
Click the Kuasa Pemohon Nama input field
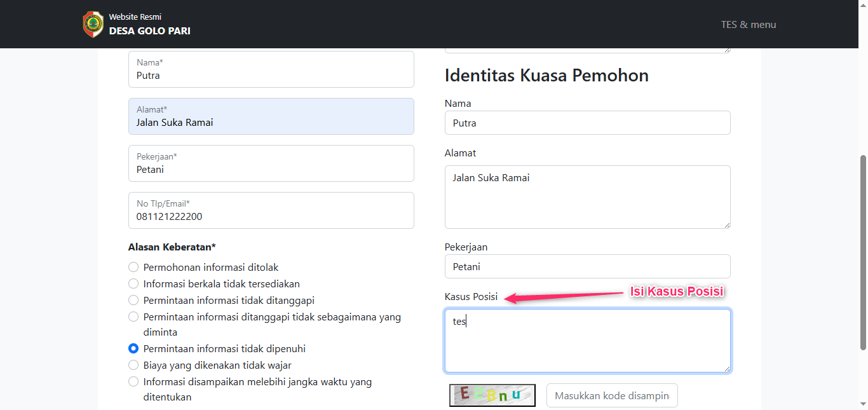(x=588, y=123)
